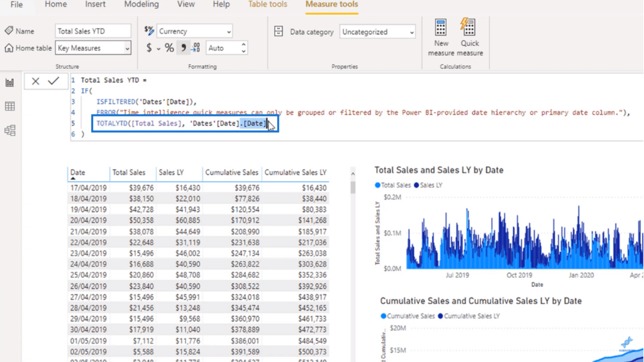
Task: Cancel the formula edit with the X
Action: (36, 81)
